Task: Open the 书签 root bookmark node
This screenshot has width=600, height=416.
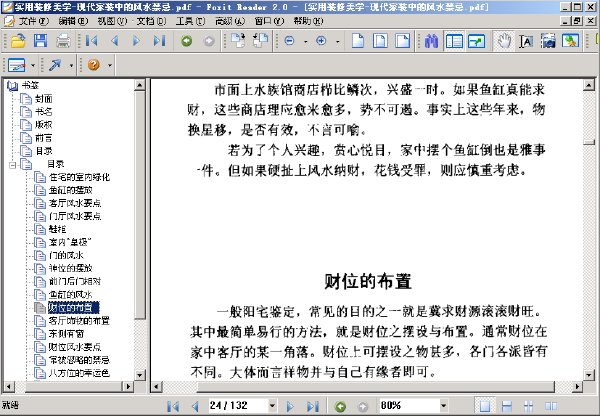Action: pyautogui.click(x=30, y=85)
